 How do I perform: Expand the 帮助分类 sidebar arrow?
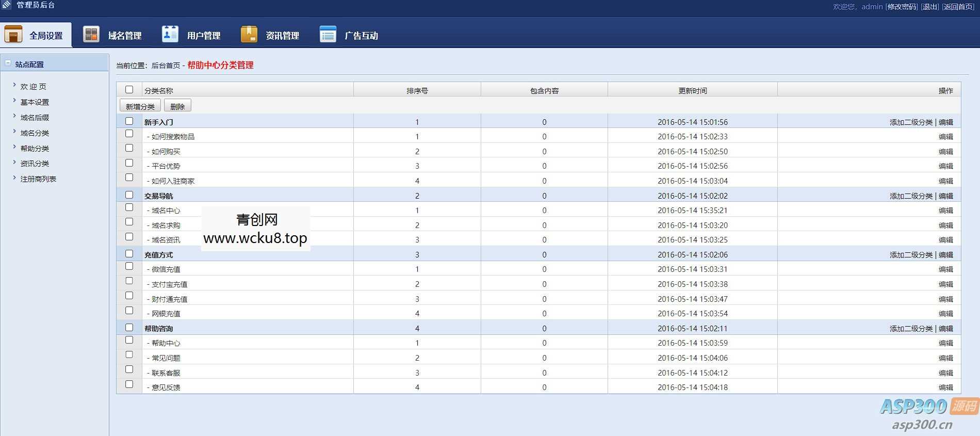(14, 148)
